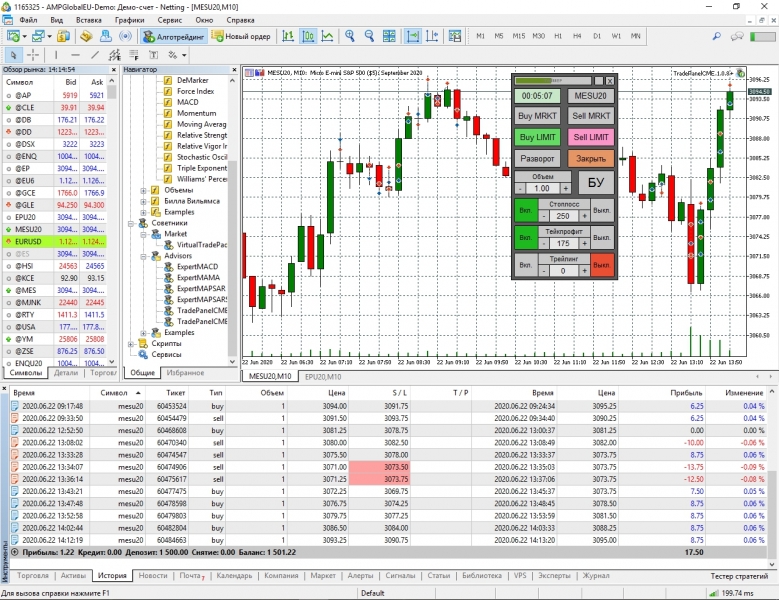Click the Sell MRKT button
779x600 pixels.
click(x=591, y=116)
